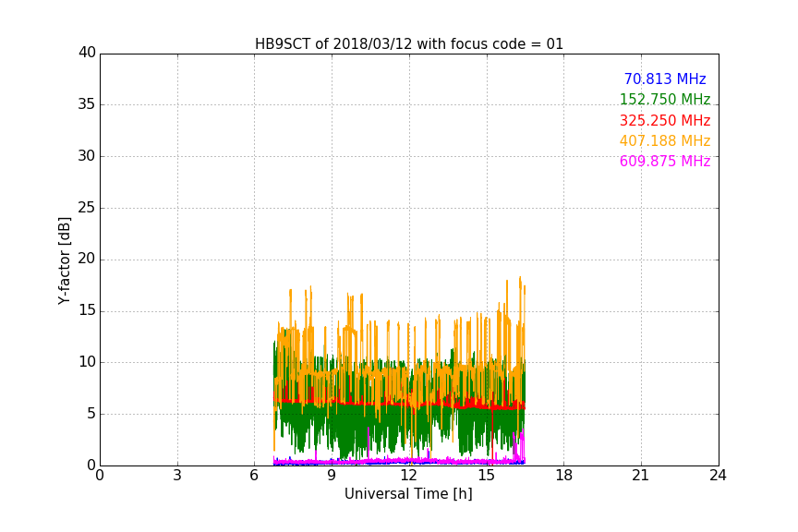Click the y-axis tick label 35
798x532 pixels.
point(87,104)
